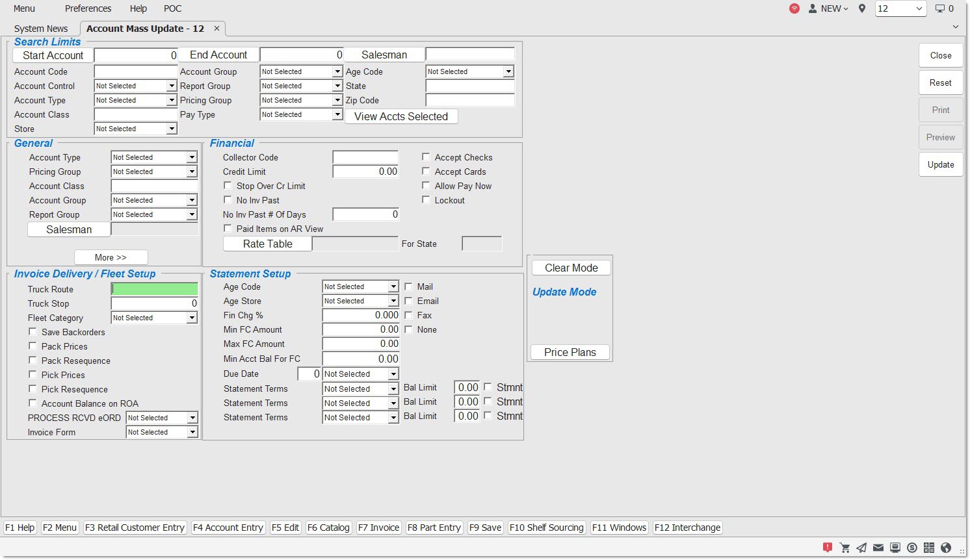970x560 pixels.
Task: Toggle the Save Backorders checkbox
Action: coord(33,331)
